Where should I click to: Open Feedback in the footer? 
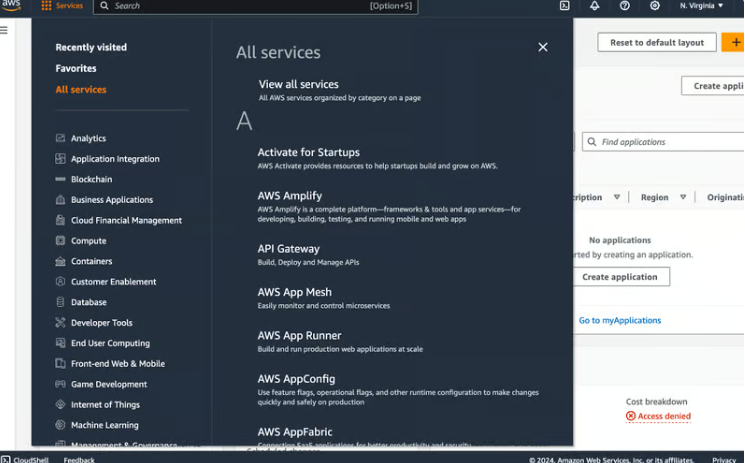coord(79,460)
